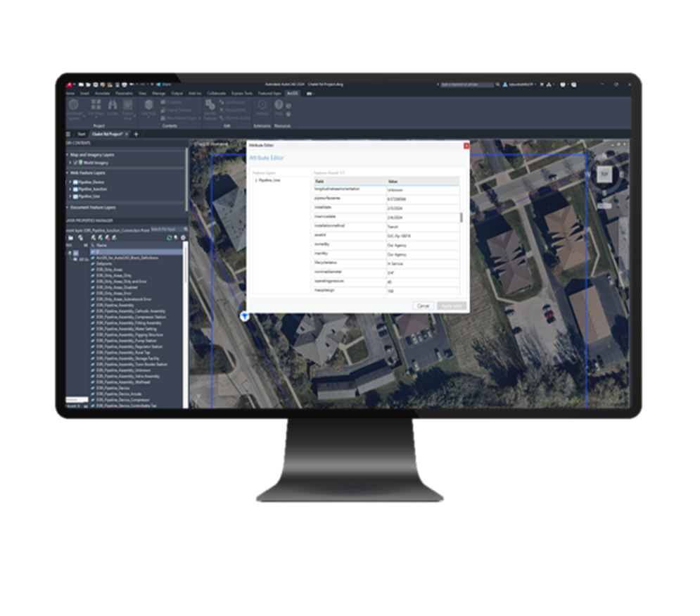Switch to the Express Tools ribbon tab
The image size is (700, 616).
243,92
